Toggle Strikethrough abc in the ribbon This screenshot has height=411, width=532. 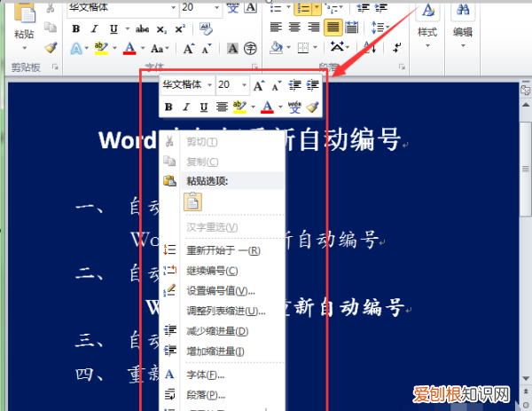coord(142,29)
